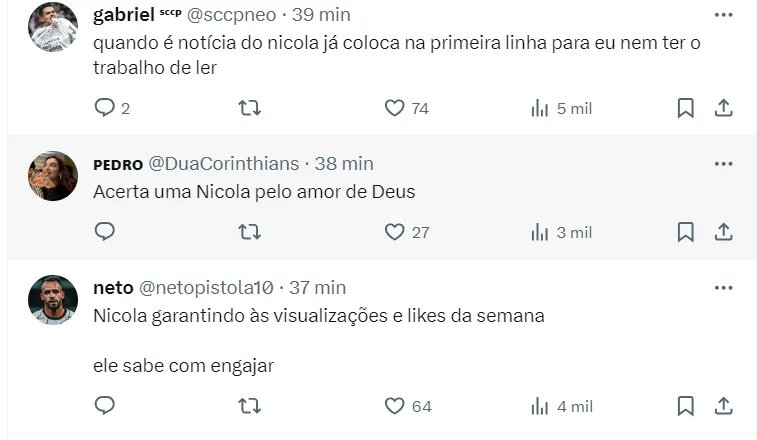
Task: Open more options on PEDRO's tweet
Action: [724, 163]
